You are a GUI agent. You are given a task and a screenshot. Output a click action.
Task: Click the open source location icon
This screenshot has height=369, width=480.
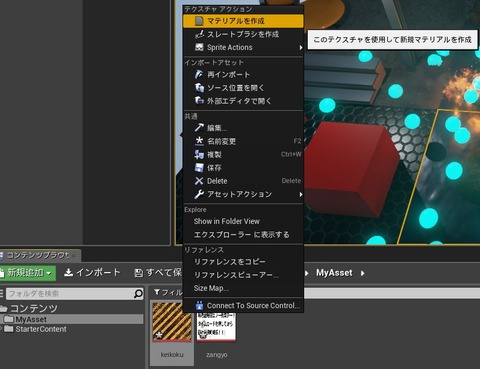point(199,88)
